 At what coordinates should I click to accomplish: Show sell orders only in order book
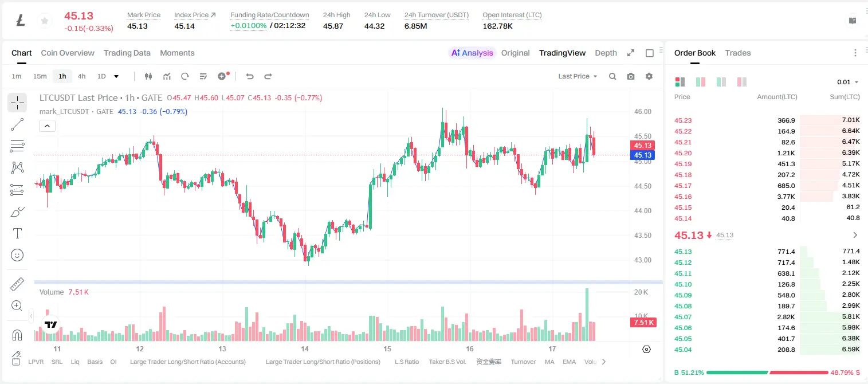pos(742,82)
